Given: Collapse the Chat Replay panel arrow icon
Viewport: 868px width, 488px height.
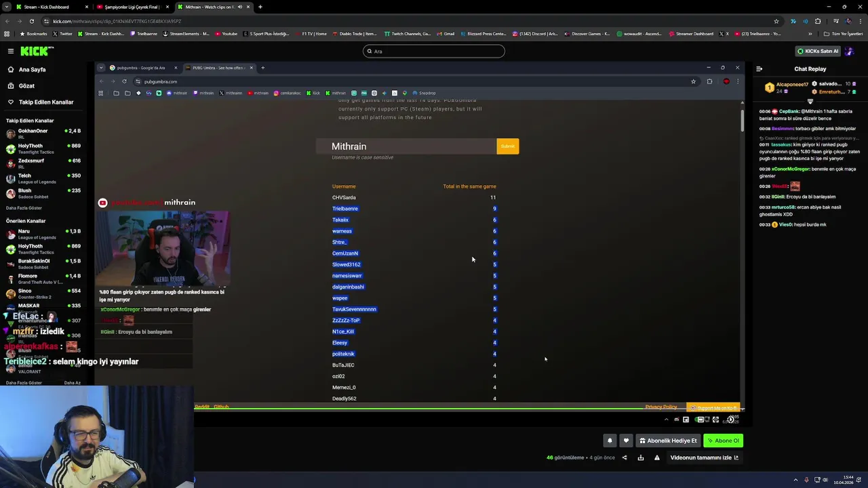Looking at the screenshot, I should tap(759, 68).
